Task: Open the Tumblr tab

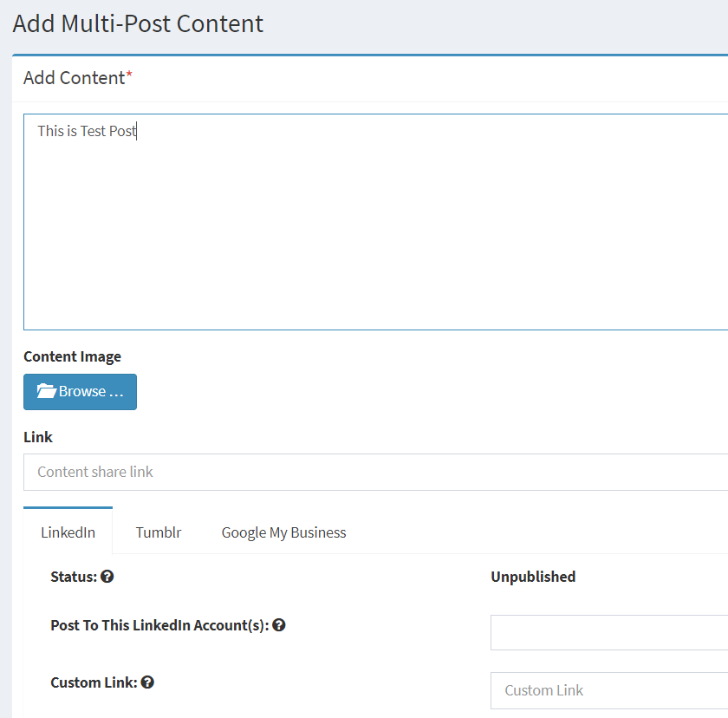Action: point(159,532)
